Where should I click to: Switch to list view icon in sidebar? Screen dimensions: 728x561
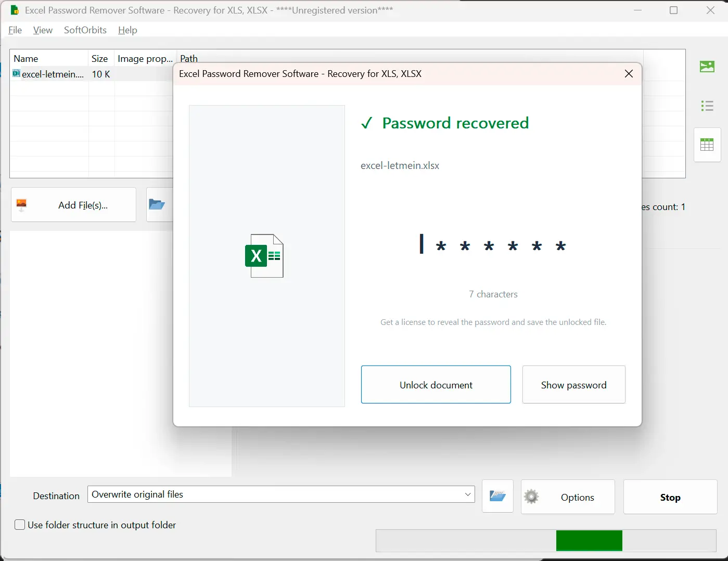point(707,106)
